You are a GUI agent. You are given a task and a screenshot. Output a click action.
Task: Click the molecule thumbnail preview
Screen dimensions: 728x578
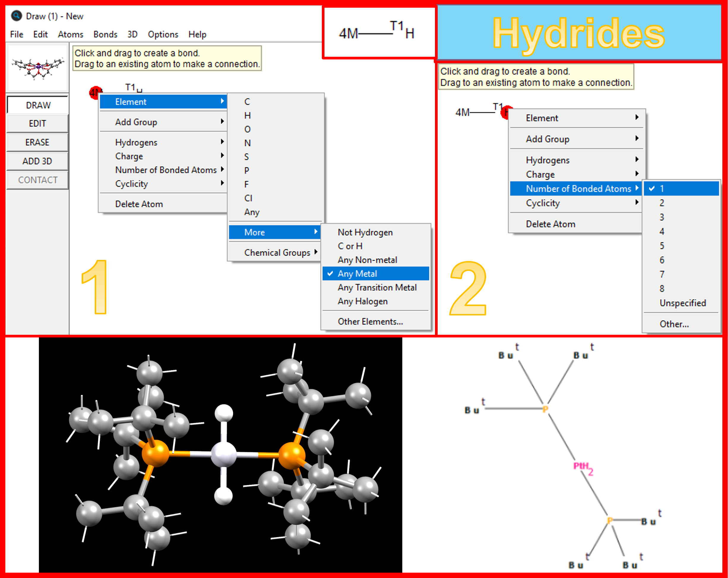click(38, 68)
